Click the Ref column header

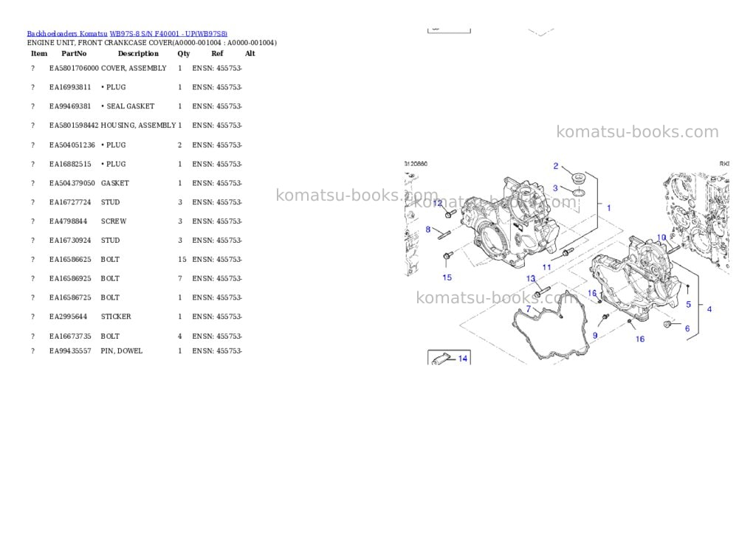point(217,53)
